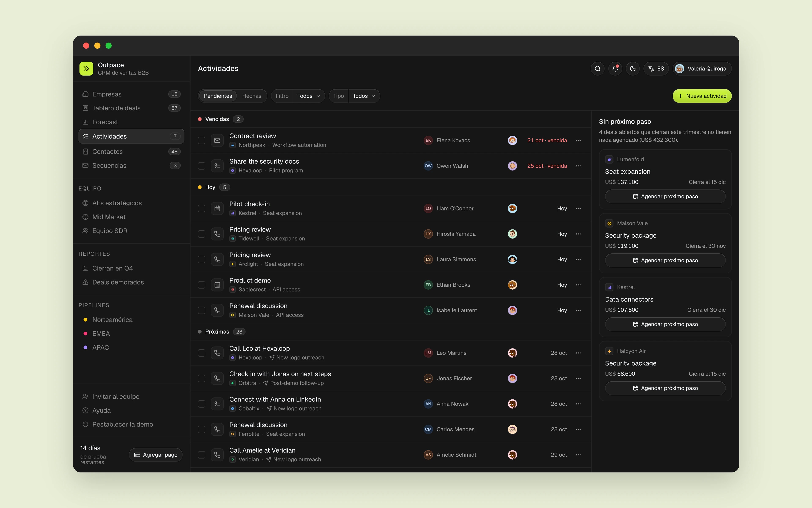Click phone icon on Call Leo at Hexaloop
Image resolution: width=812 pixels, height=508 pixels.
[217, 353]
